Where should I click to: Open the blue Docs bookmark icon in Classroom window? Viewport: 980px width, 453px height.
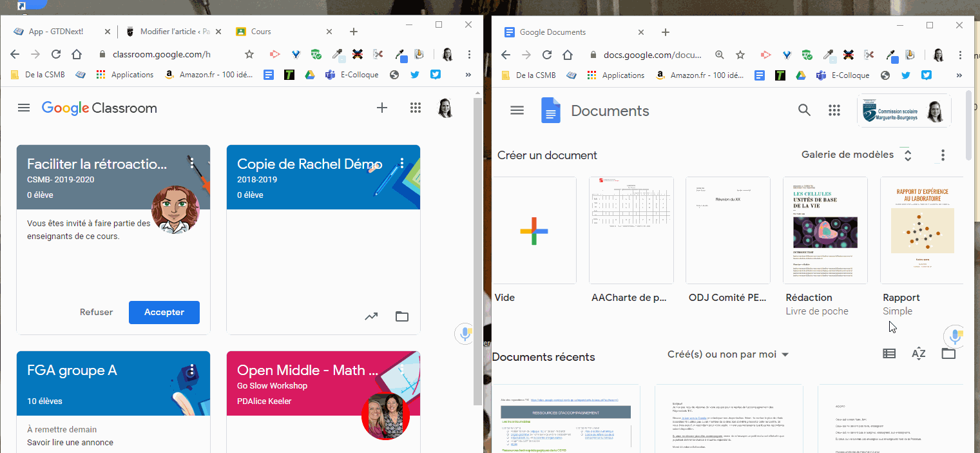point(269,75)
